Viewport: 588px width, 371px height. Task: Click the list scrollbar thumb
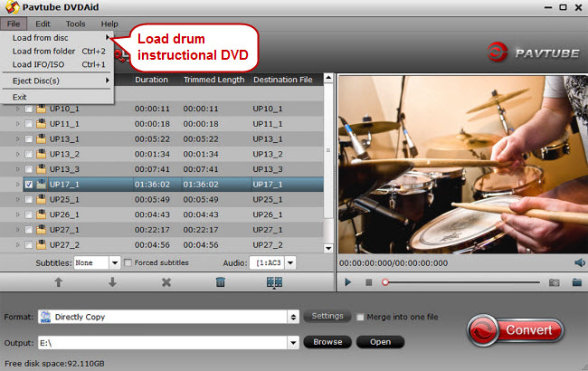point(328,150)
